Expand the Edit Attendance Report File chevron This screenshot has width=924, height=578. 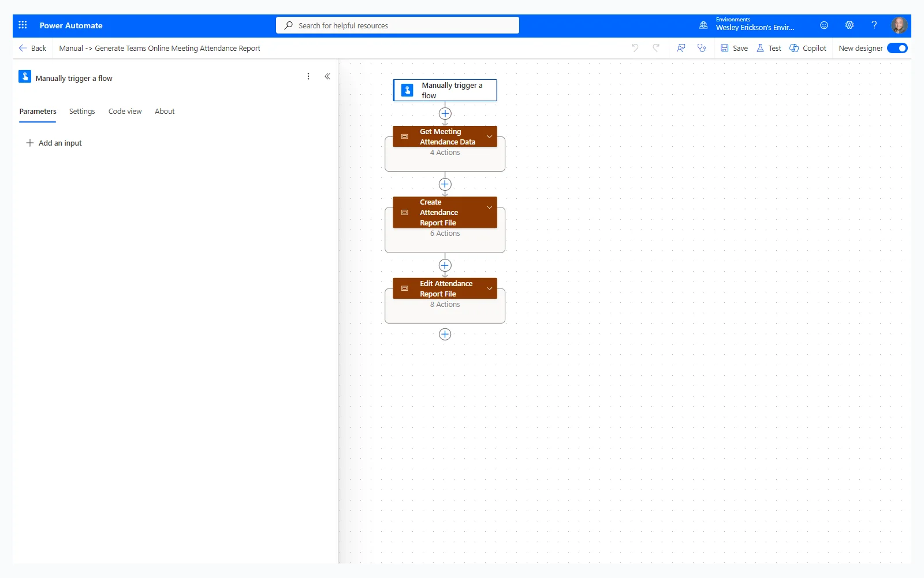pyautogui.click(x=489, y=288)
